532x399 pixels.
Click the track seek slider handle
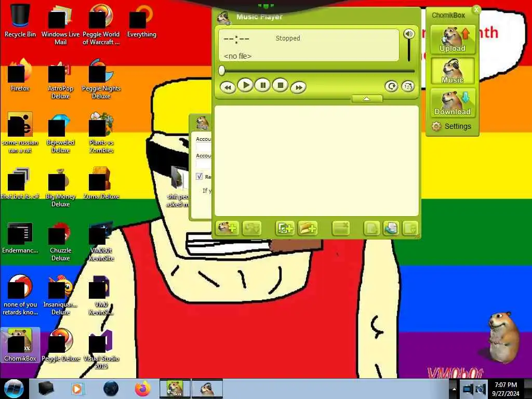pyautogui.click(x=222, y=71)
